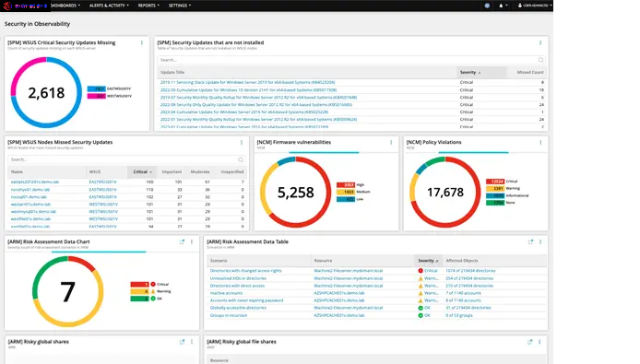Click green None legend swatch in Policy Violations

pos(495,203)
